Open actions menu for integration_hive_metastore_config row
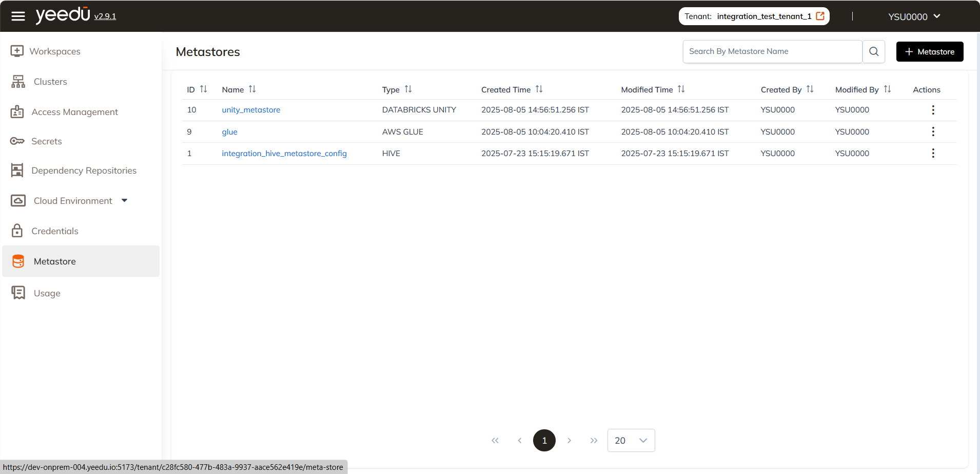Screen dimensions: 980x474 (933, 154)
